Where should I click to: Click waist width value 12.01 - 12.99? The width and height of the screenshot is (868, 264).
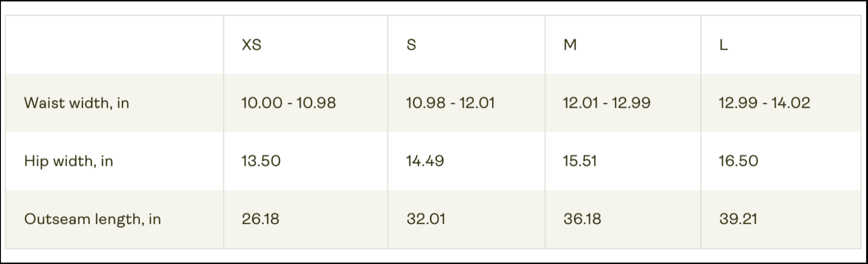click(x=606, y=103)
